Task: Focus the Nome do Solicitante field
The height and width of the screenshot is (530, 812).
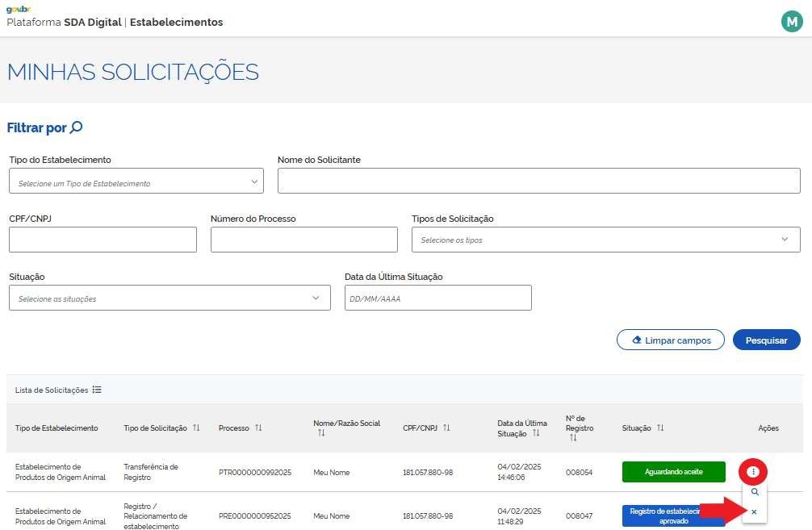Action: coord(538,182)
